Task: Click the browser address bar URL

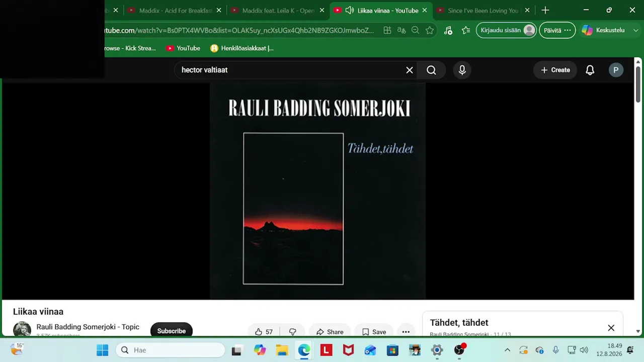Action: [239, 30]
